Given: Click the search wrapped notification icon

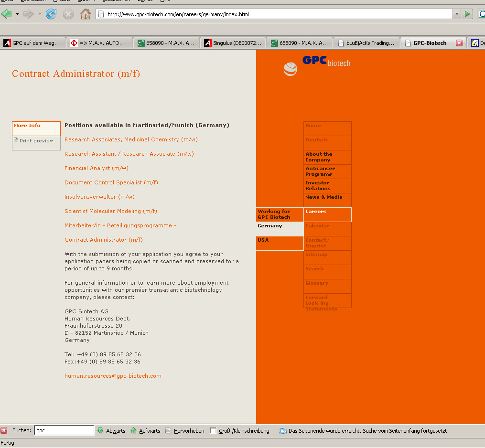Looking at the screenshot, I should click(283, 431).
